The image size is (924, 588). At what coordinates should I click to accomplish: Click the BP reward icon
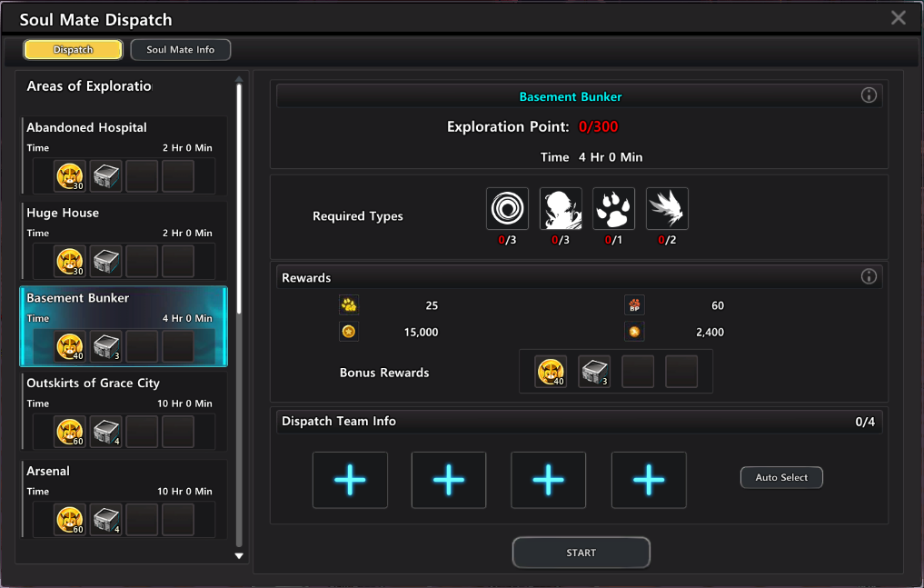pos(634,305)
